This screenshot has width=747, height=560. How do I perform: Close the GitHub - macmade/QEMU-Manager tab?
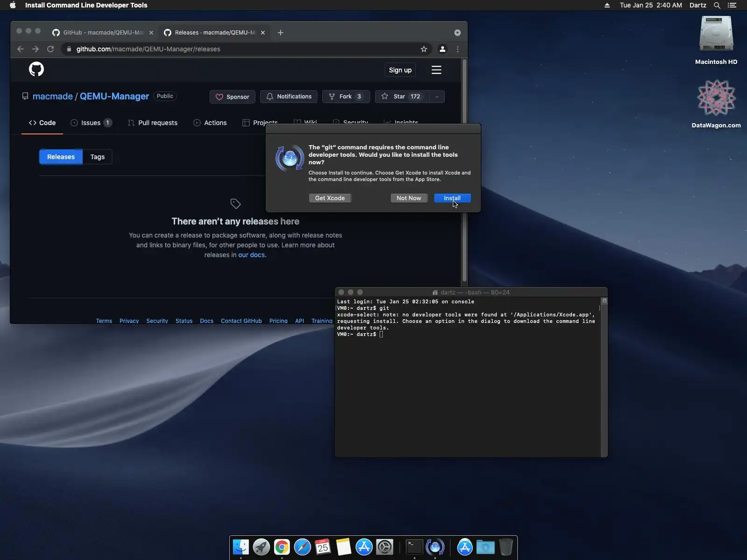pyautogui.click(x=151, y=33)
